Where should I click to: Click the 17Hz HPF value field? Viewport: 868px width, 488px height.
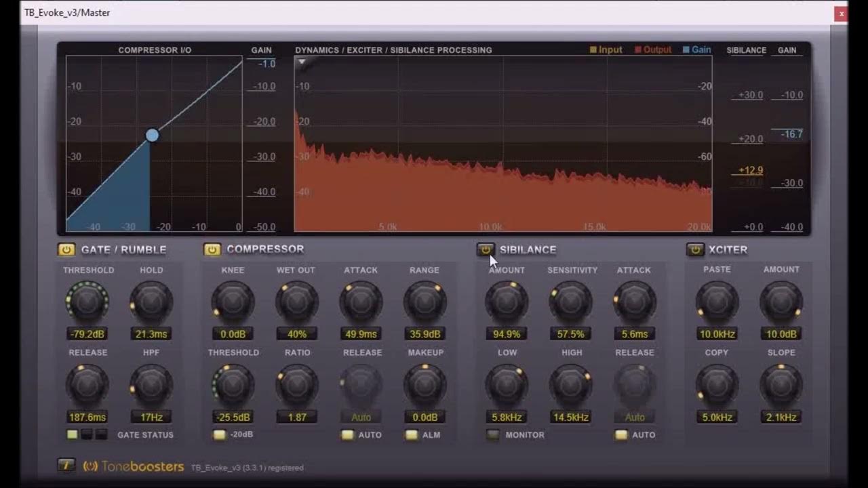[151, 418]
